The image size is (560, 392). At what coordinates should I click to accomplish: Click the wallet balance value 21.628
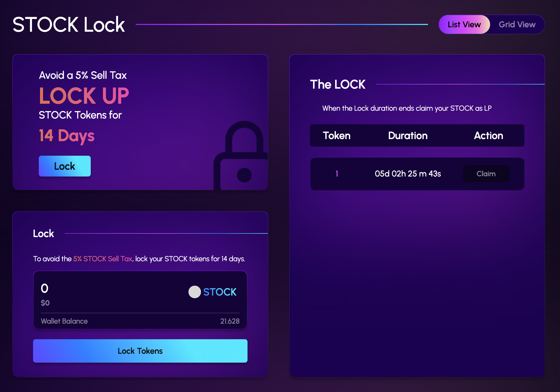(230, 321)
